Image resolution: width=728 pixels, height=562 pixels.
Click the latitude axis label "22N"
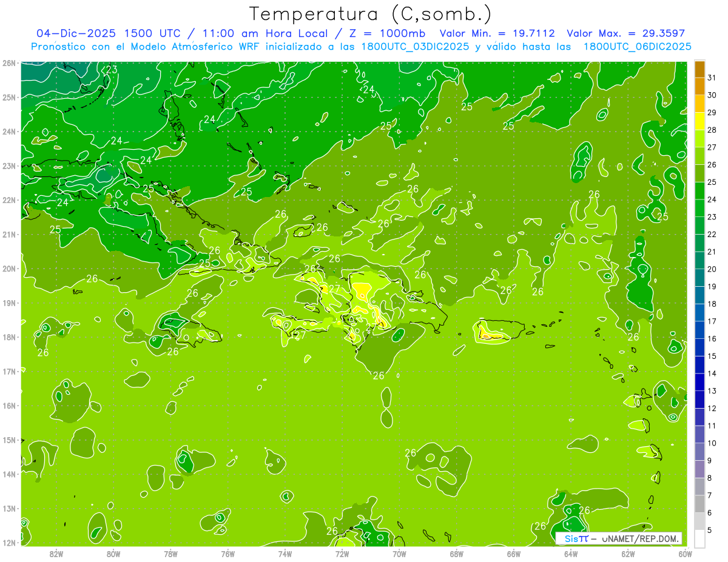click(9, 200)
